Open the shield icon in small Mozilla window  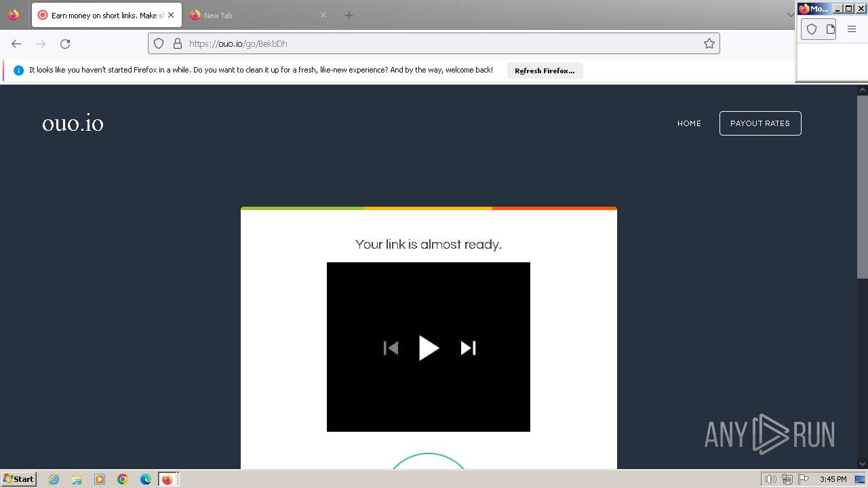[x=812, y=29]
